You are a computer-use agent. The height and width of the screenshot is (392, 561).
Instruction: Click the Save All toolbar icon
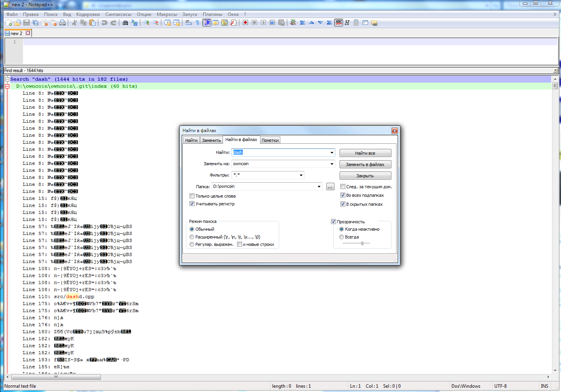coord(35,23)
